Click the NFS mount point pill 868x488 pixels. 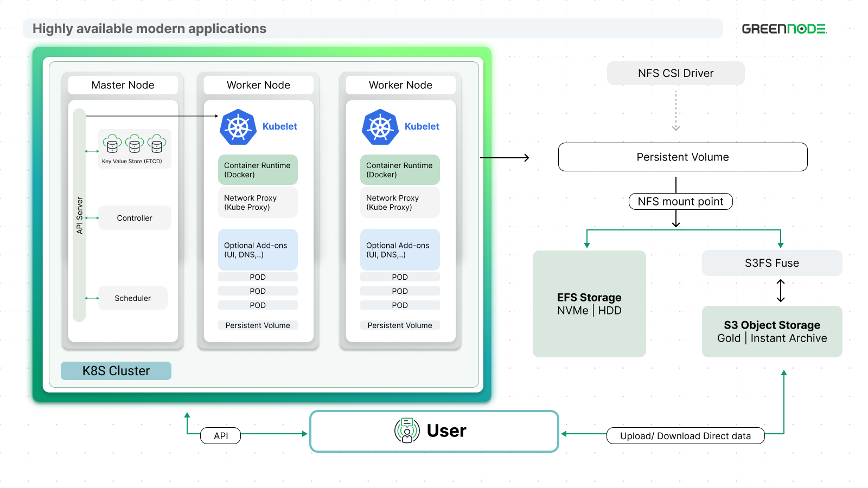pos(681,202)
